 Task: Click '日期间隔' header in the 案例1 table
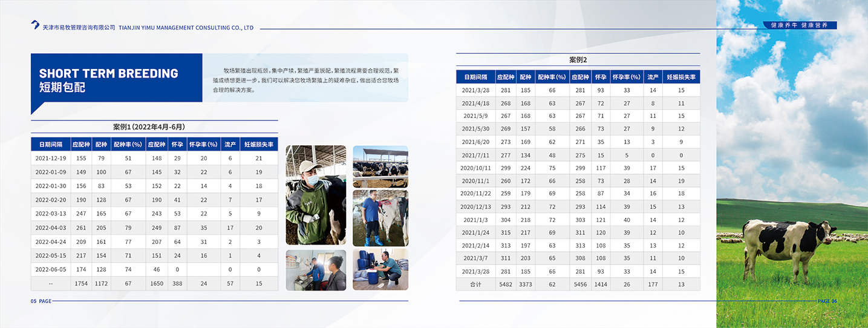tap(51, 145)
